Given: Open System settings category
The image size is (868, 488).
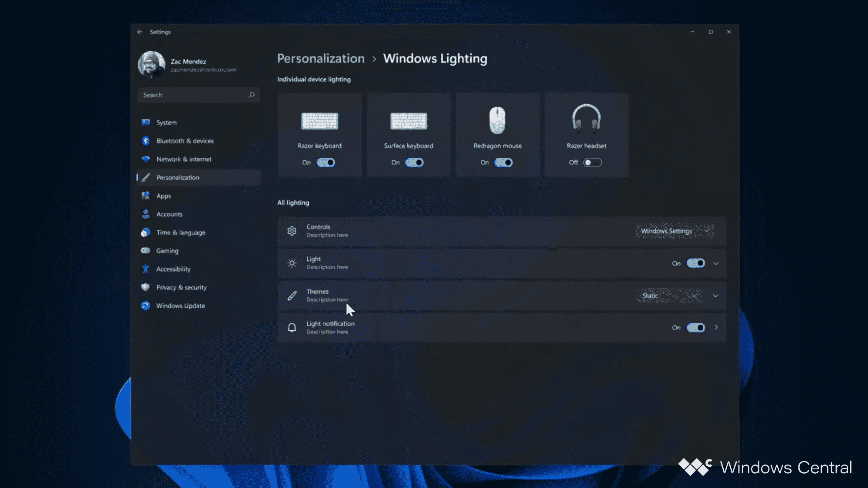Looking at the screenshot, I should point(199,123).
